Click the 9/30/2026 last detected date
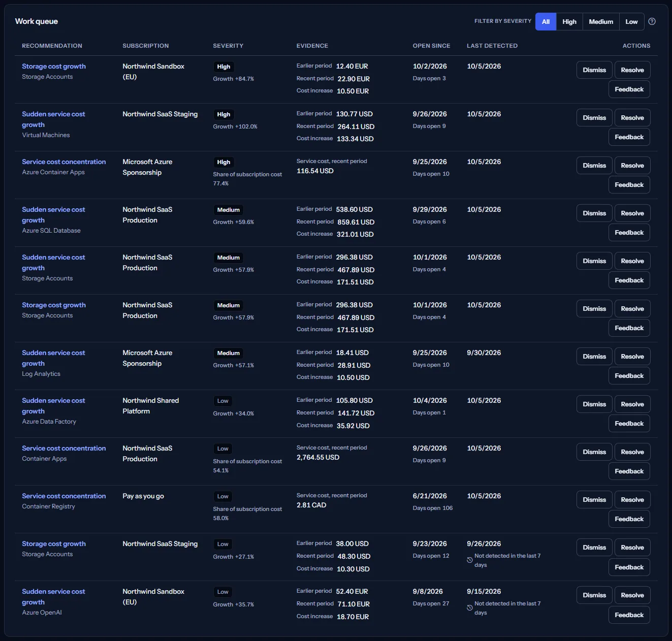 click(x=484, y=353)
